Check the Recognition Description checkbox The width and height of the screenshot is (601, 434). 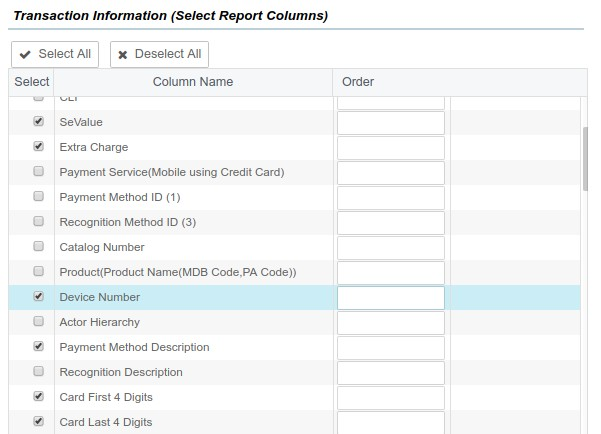pos(38,371)
